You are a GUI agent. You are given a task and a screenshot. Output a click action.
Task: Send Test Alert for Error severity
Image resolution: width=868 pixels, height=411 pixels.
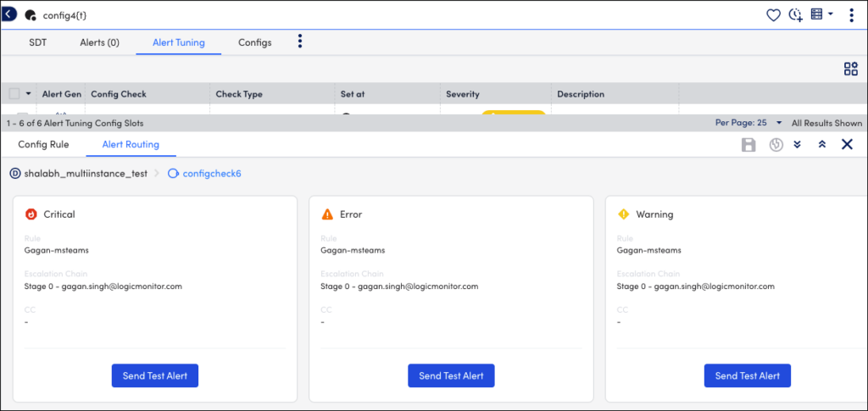pos(451,375)
